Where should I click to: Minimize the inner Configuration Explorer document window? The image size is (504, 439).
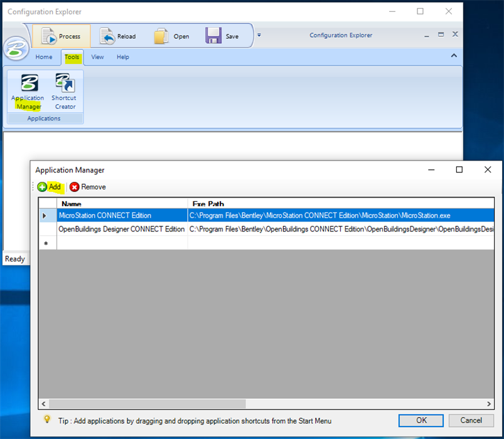pyautogui.click(x=427, y=35)
